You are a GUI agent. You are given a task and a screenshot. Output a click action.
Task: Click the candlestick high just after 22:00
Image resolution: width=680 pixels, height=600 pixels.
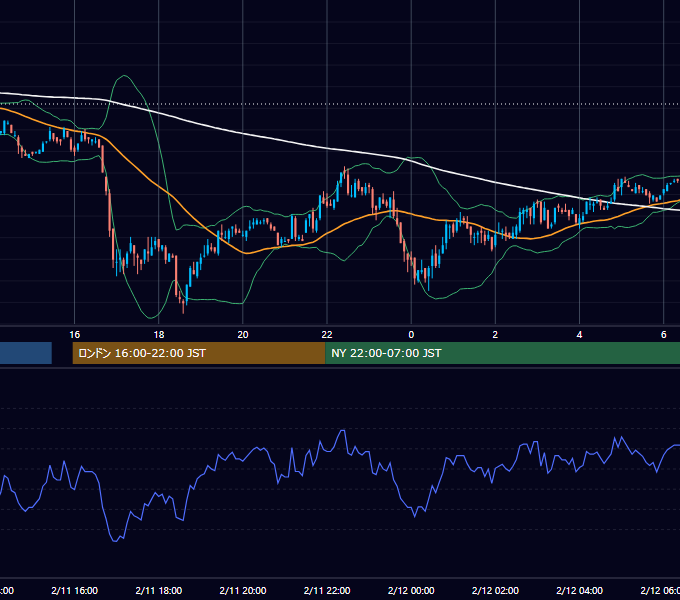[345, 170]
